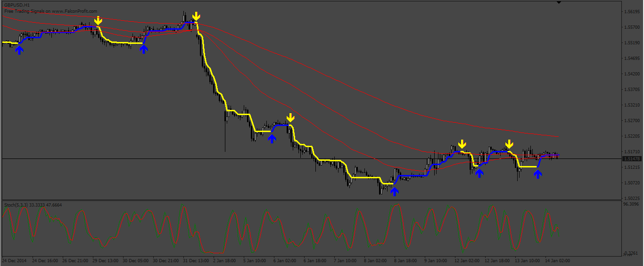Click price level 1.55190 on the axis

coord(631,43)
